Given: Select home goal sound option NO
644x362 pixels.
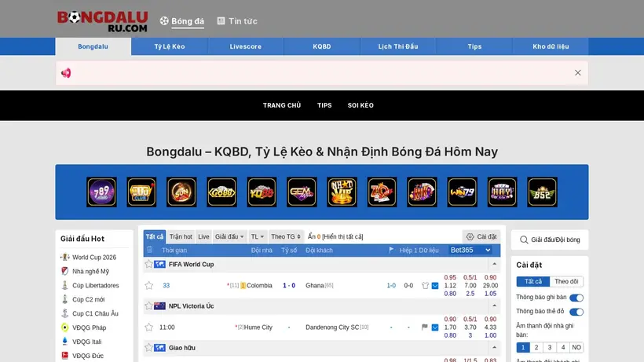Looking at the screenshot, I should coord(576,347).
